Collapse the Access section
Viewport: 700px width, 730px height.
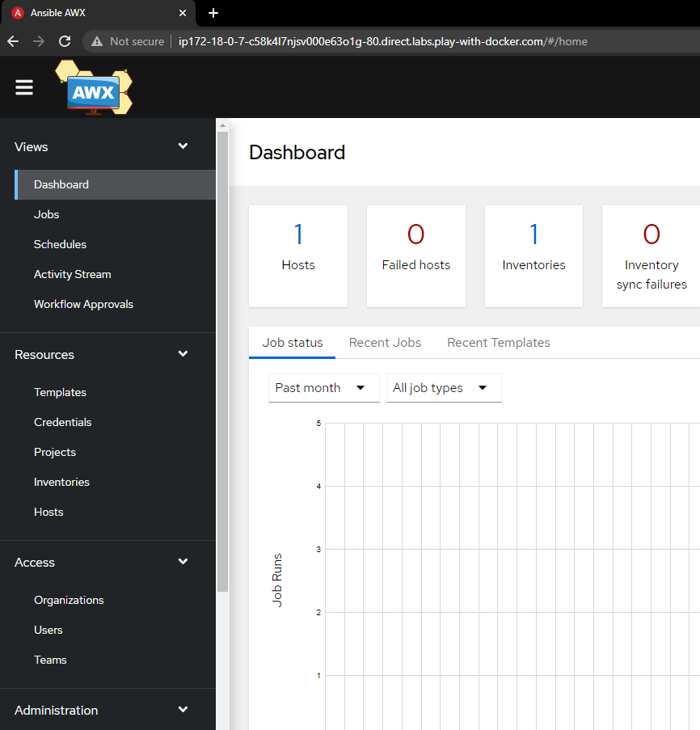183,562
